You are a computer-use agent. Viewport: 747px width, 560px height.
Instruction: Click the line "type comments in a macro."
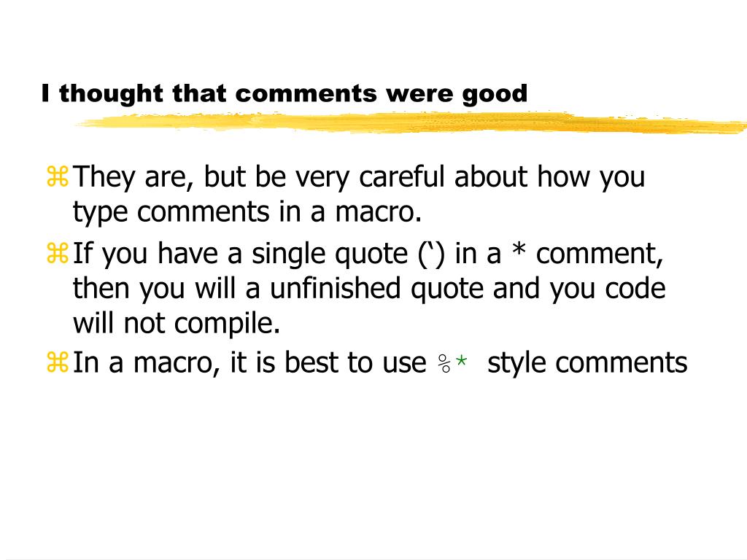247,212
